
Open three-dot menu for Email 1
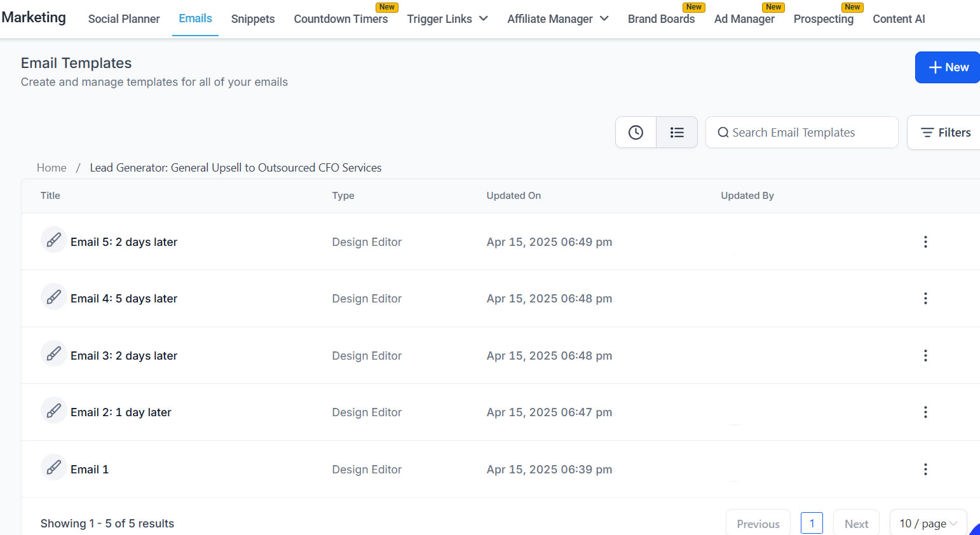click(x=925, y=470)
